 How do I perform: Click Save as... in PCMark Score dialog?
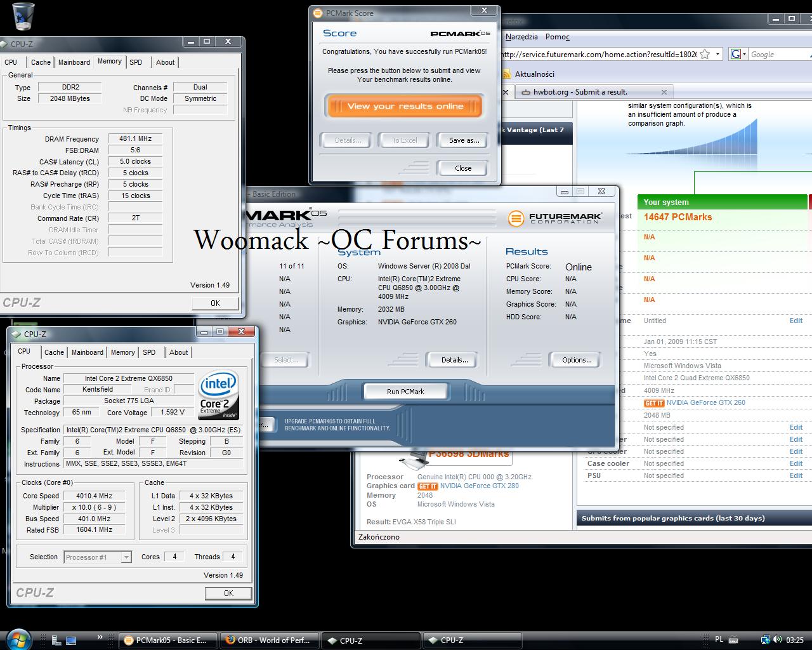click(463, 140)
